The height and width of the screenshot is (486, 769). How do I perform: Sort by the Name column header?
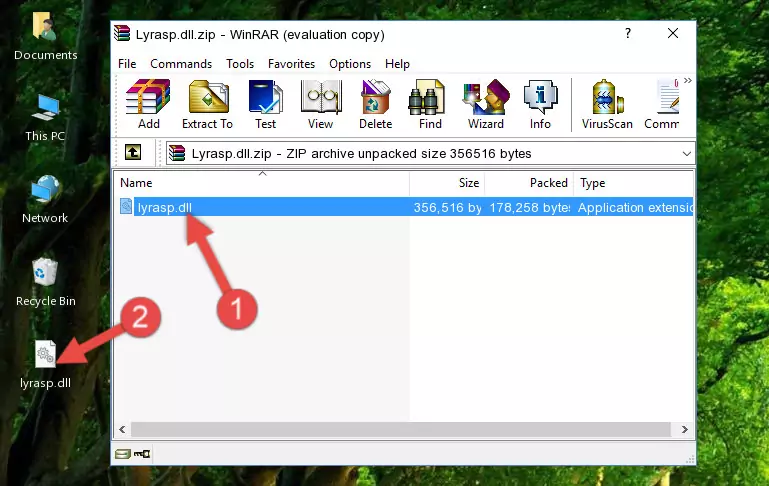tap(262, 183)
